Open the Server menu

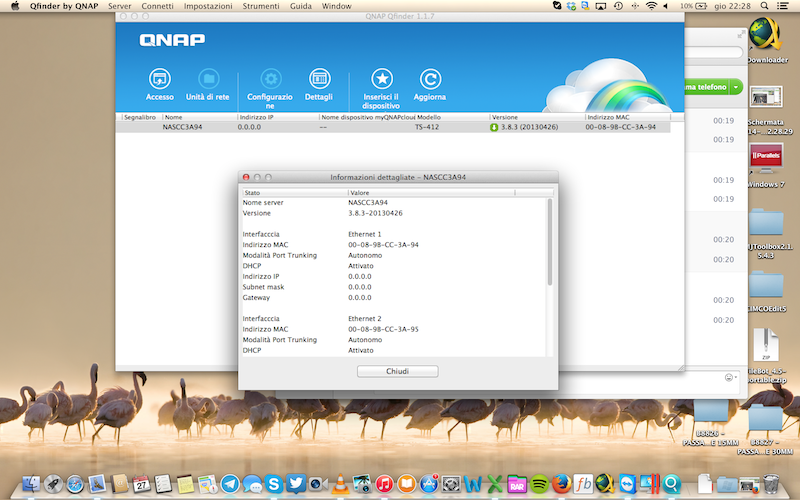tap(119, 6)
